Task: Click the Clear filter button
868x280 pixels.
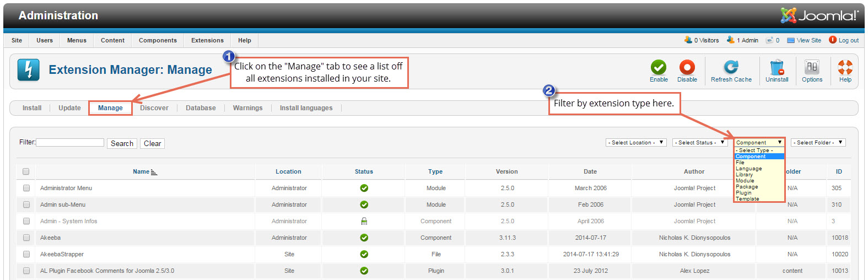Action: tap(152, 143)
